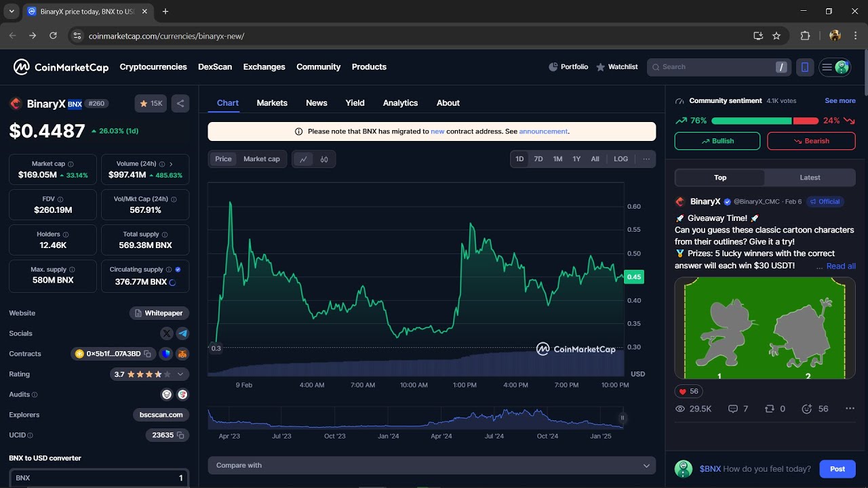The image size is (868, 488).
Task: Open post options three-dot menu
Action: point(850,409)
